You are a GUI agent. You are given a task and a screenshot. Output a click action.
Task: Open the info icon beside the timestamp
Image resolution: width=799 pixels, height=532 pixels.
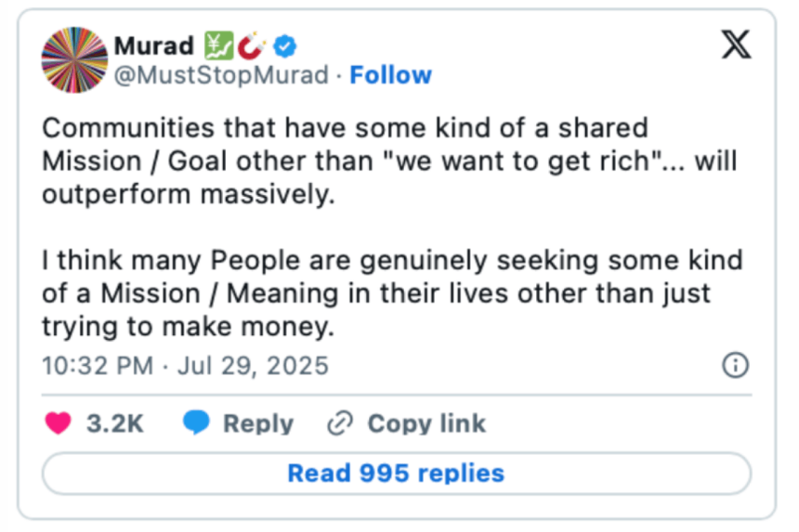tap(735, 365)
